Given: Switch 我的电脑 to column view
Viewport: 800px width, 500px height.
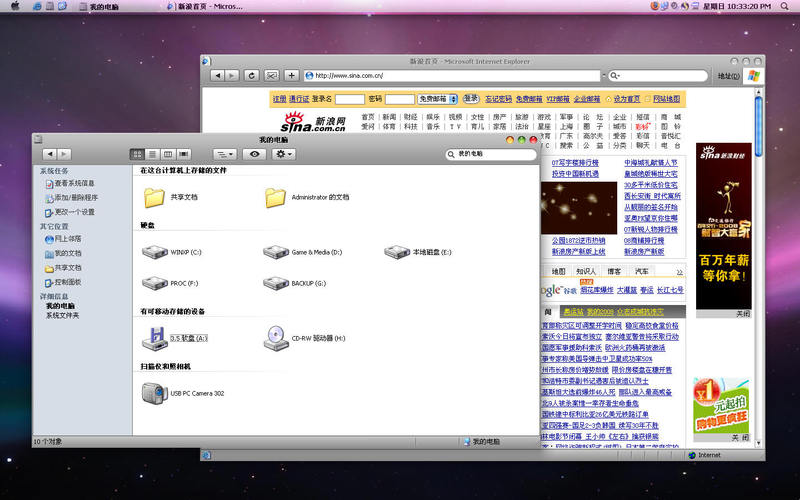Looking at the screenshot, I should [168, 154].
